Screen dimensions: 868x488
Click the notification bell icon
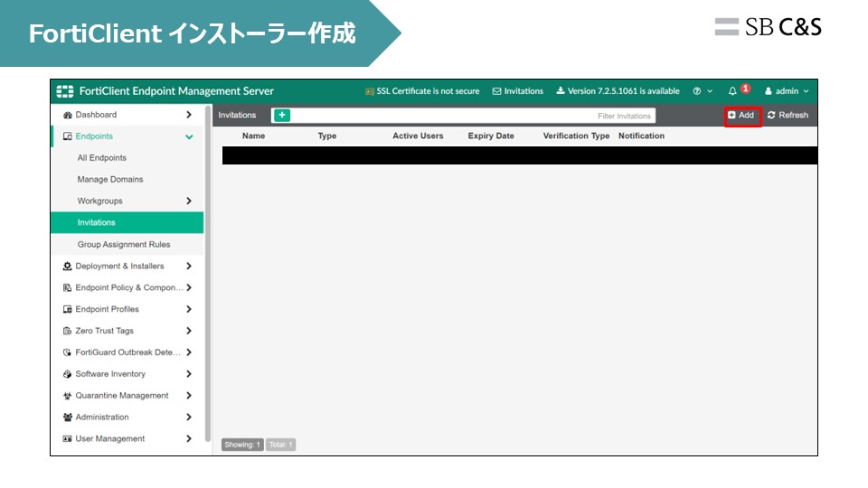click(x=732, y=91)
